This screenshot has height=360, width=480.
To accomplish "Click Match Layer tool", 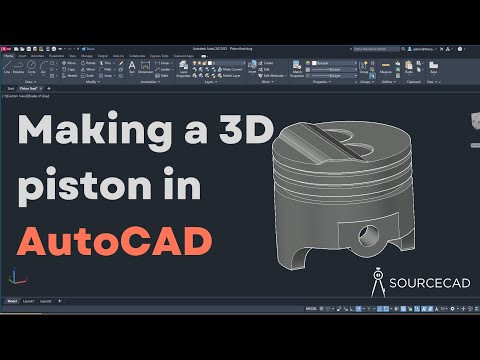I will tap(229, 76).
